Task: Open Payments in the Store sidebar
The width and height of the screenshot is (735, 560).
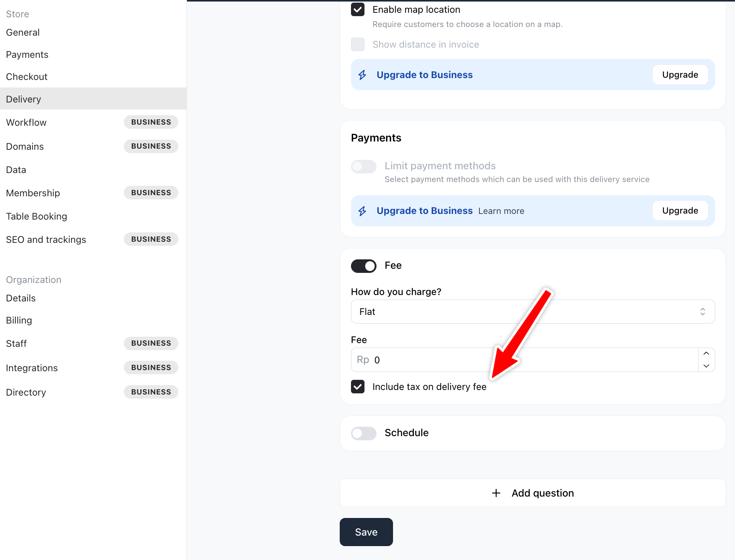Action: [27, 55]
